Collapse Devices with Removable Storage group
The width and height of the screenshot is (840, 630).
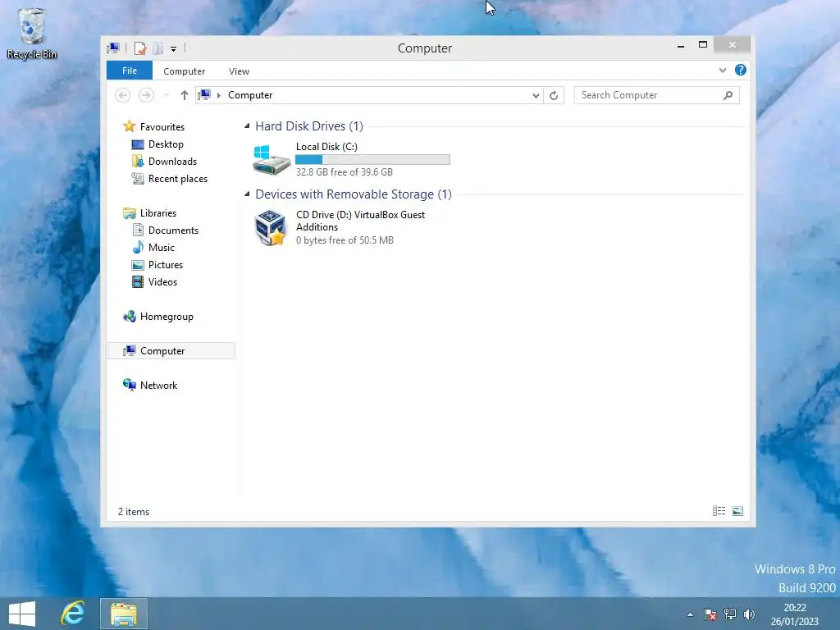[x=247, y=194]
